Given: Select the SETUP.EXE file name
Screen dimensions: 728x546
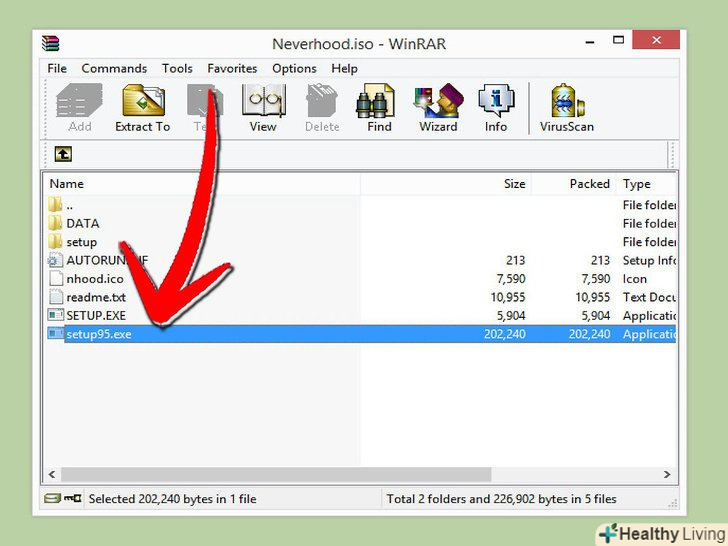Looking at the screenshot, I should click(x=96, y=315).
